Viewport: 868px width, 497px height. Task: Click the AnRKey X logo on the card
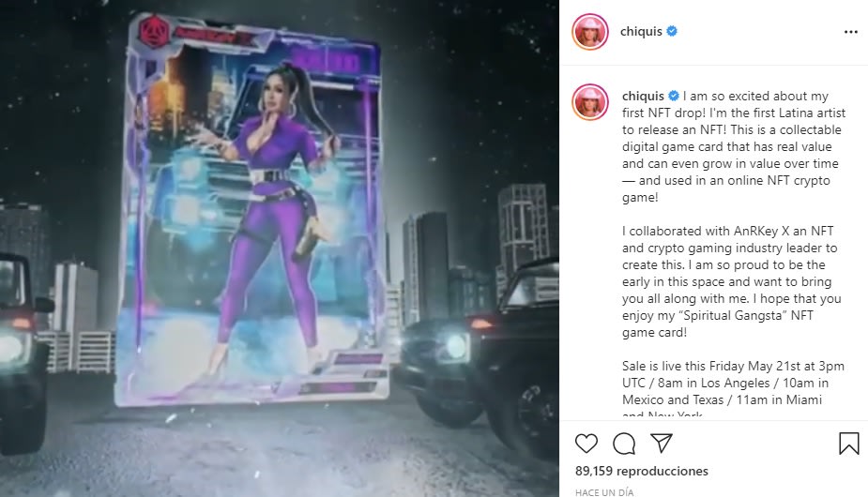153,31
